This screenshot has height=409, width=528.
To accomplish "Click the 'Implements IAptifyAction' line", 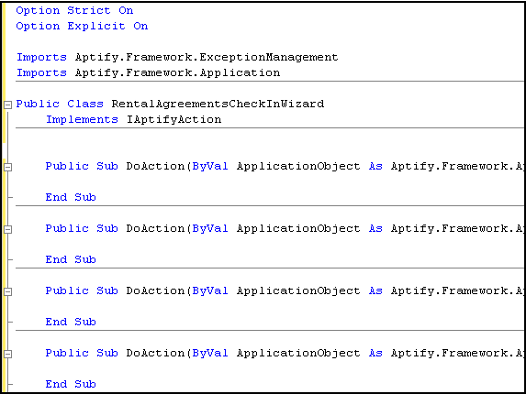I will tap(133, 120).
